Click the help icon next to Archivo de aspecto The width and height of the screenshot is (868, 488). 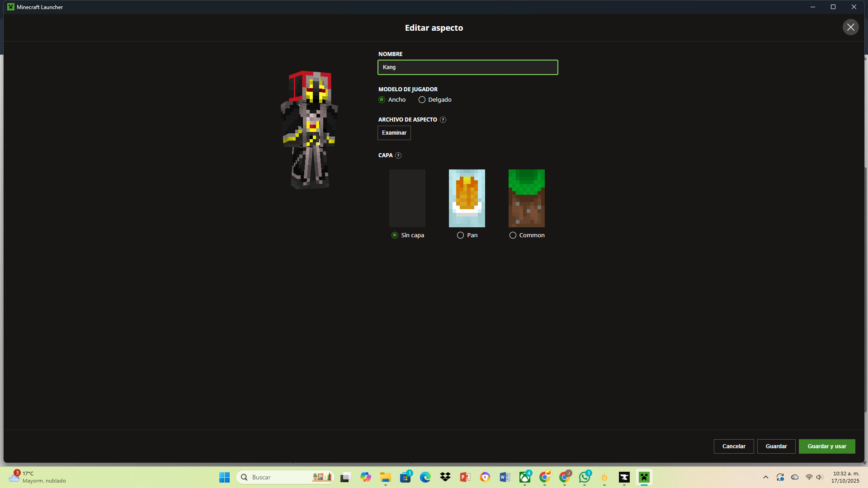click(x=443, y=120)
